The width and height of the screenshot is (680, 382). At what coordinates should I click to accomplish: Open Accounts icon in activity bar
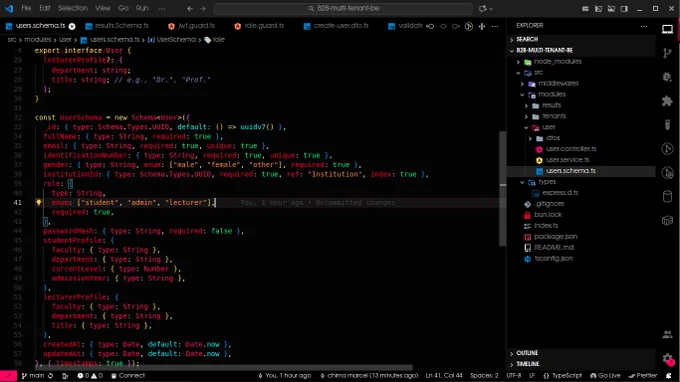coord(667,334)
